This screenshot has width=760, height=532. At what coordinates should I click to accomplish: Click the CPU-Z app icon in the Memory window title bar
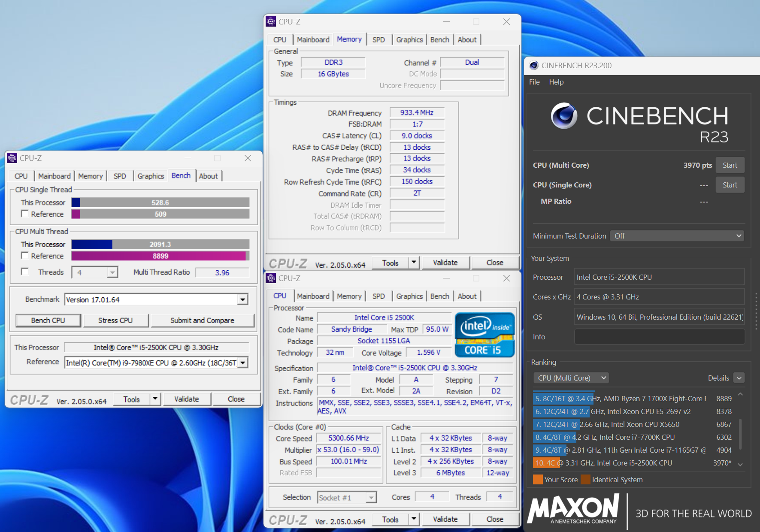coord(271,21)
